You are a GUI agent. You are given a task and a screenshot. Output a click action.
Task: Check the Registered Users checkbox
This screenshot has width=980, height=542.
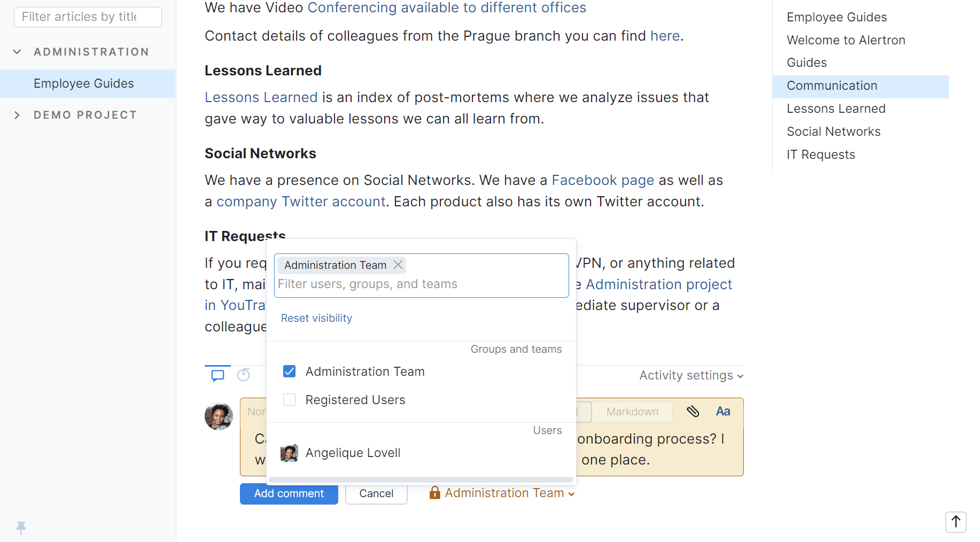click(289, 400)
